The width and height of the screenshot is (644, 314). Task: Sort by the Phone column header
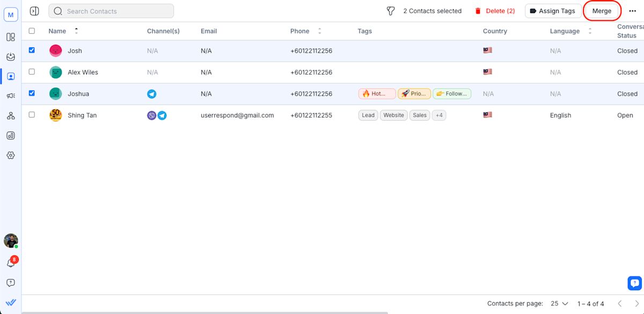click(x=300, y=31)
